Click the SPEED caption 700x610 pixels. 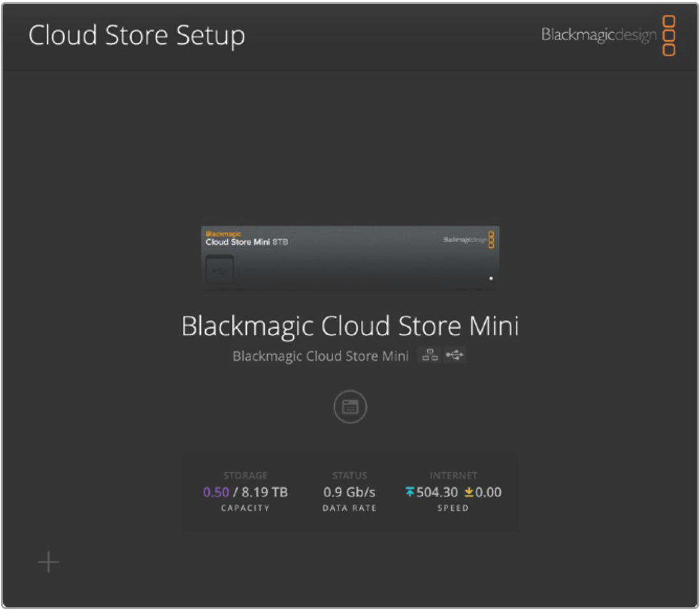pos(453,508)
